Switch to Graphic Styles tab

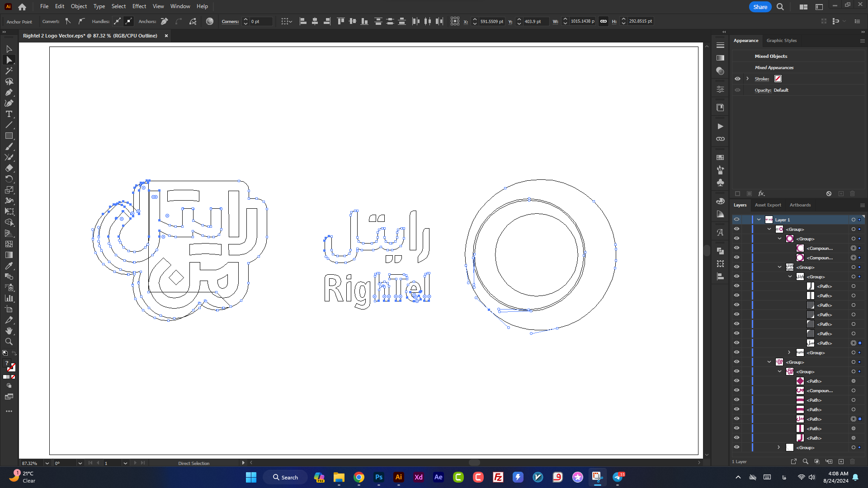782,41
